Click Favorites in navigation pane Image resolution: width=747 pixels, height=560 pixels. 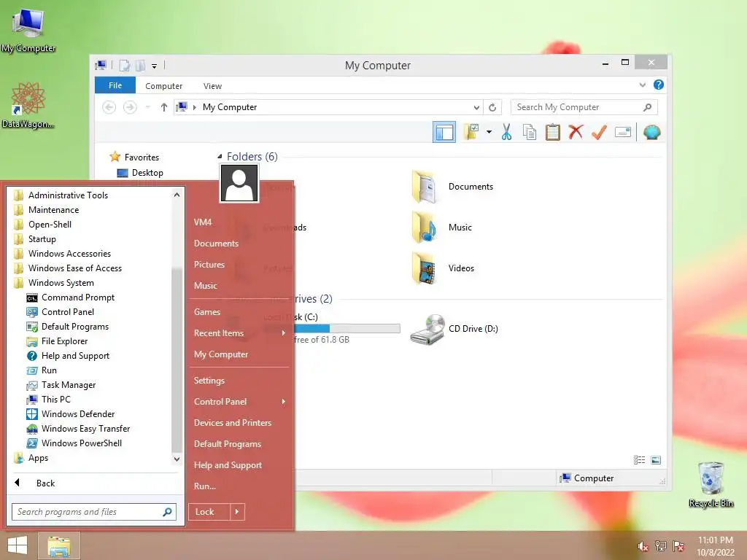pyautogui.click(x=142, y=157)
